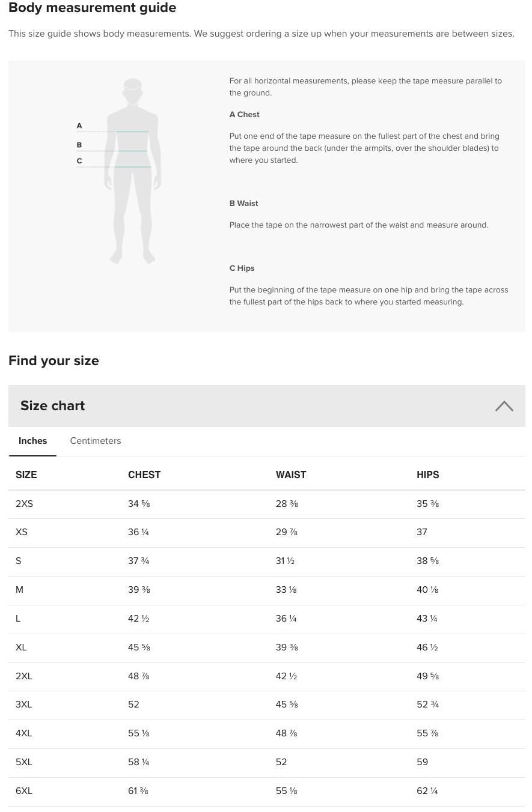This screenshot has width=532, height=812.
Task: Switch to the Centimeters tab
Action: tap(96, 441)
